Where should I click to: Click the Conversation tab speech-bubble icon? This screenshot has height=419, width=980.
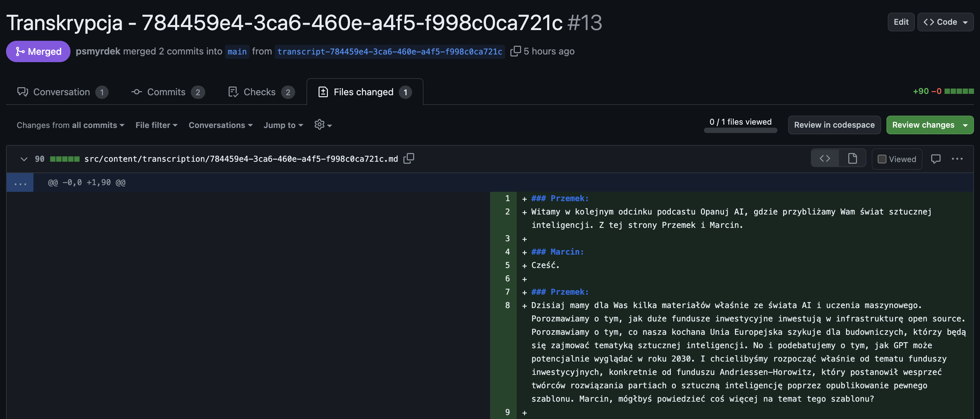[x=22, y=92]
